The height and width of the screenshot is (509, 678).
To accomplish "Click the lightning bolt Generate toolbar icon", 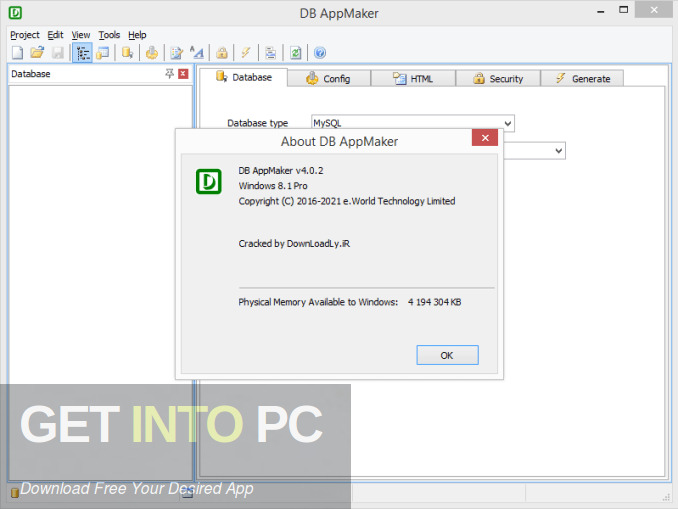I will [x=246, y=53].
